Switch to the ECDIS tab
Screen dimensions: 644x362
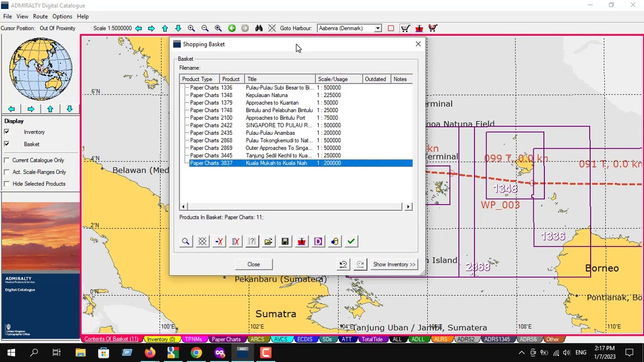point(305,339)
